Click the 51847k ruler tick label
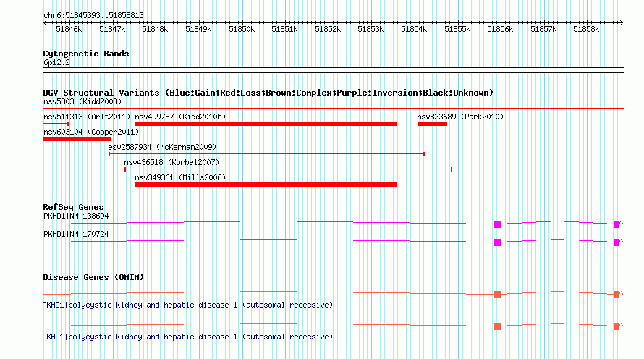The image size is (644, 359). pos(112,30)
